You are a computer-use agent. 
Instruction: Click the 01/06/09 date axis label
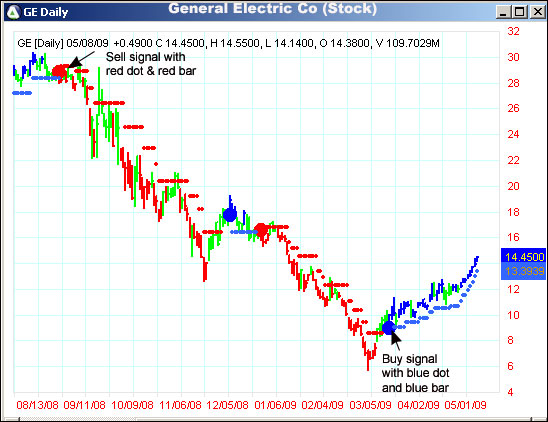click(275, 405)
